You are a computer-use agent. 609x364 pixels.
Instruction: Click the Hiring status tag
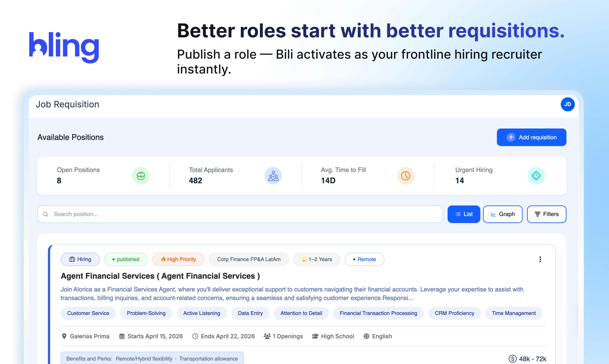click(80, 259)
